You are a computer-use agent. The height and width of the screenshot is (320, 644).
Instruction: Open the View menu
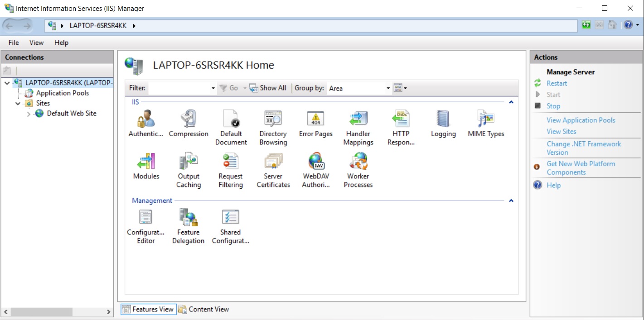pos(37,43)
